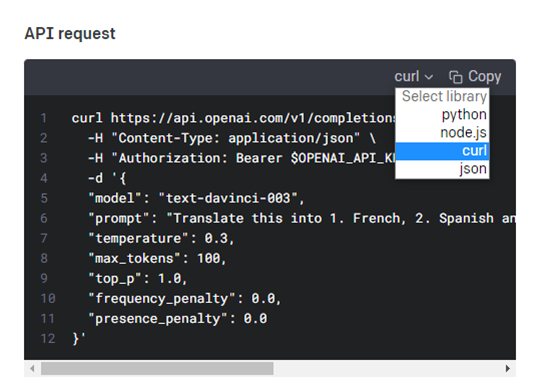Screen dimensions: 540x380
Task: Click the API request heading
Action: tap(70, 34)
